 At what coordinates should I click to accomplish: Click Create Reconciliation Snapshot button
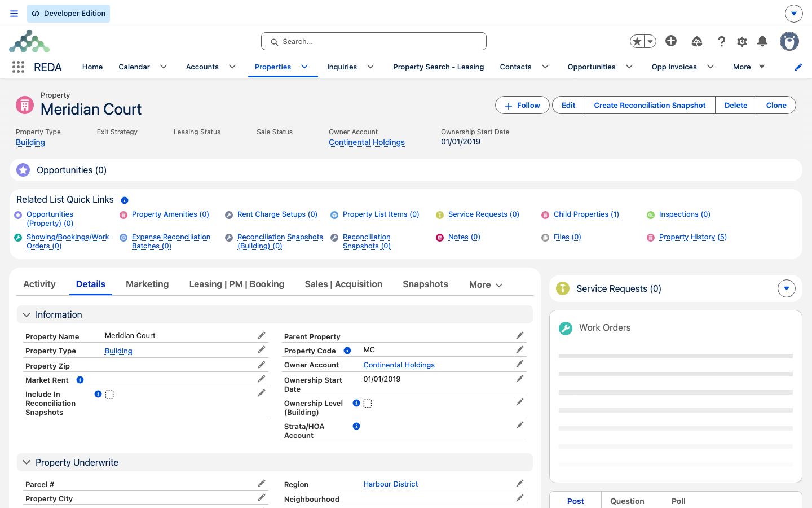pyautogui.click(x=650, y=105)
